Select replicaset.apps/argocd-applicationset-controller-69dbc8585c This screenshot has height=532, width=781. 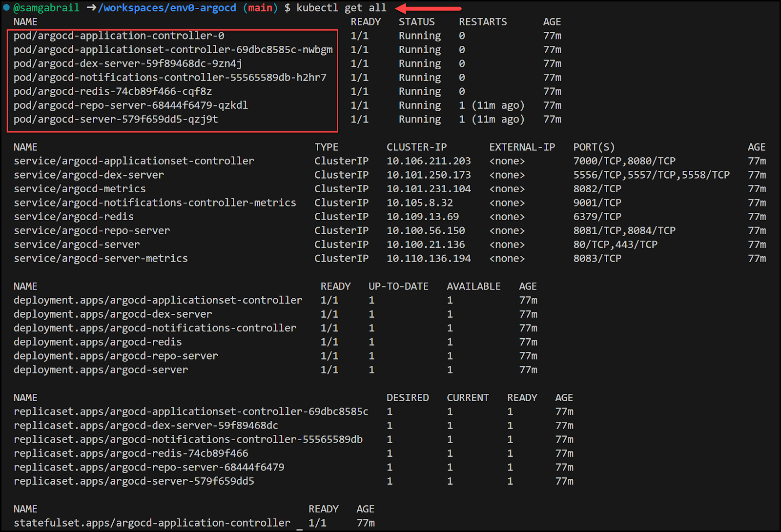pos(191,411)
